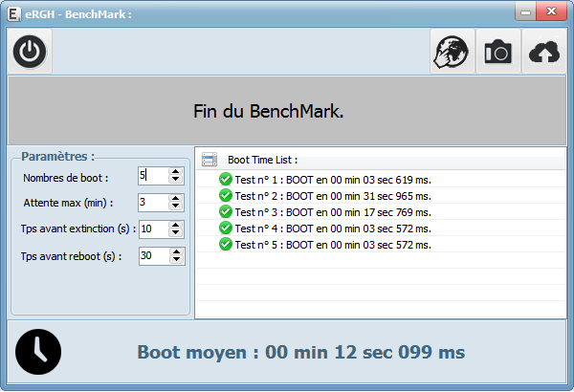Viewport: 574px width, 392px height.
Task: Click the black clock icon
Action: click(x=38, y=352)
